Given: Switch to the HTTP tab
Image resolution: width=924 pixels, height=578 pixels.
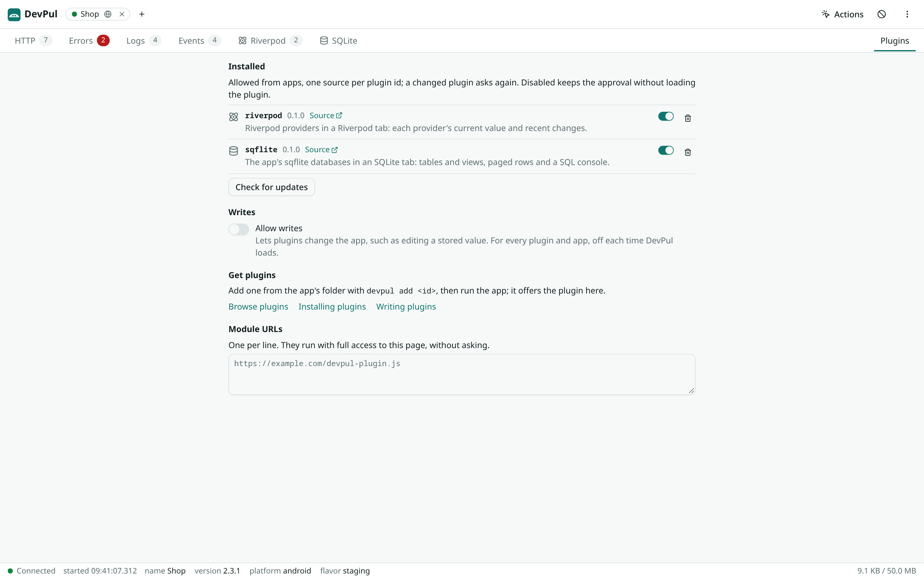Looking at the screenshot, I should [x=33, y=40].
